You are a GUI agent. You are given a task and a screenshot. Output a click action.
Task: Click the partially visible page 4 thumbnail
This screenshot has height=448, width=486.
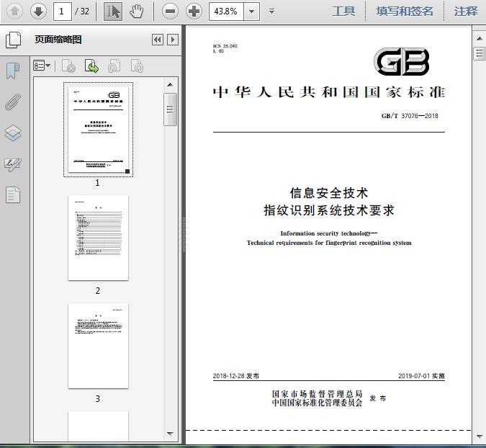point(98,426)
